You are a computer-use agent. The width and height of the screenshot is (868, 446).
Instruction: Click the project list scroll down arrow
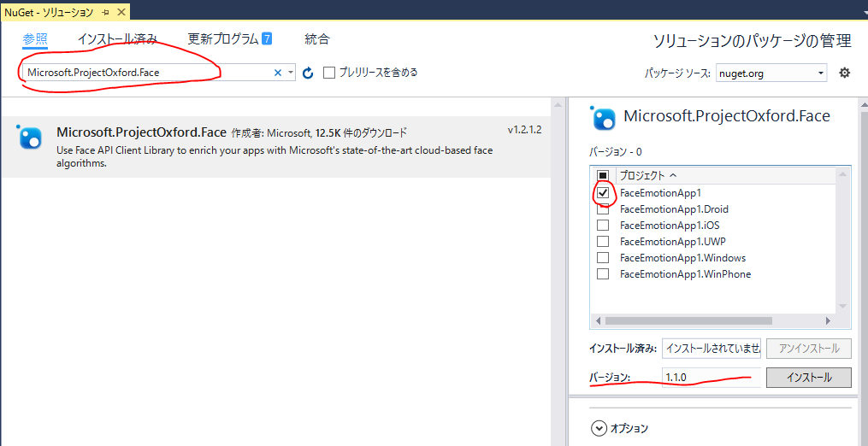pyautogui.click(x=842, y=306)
